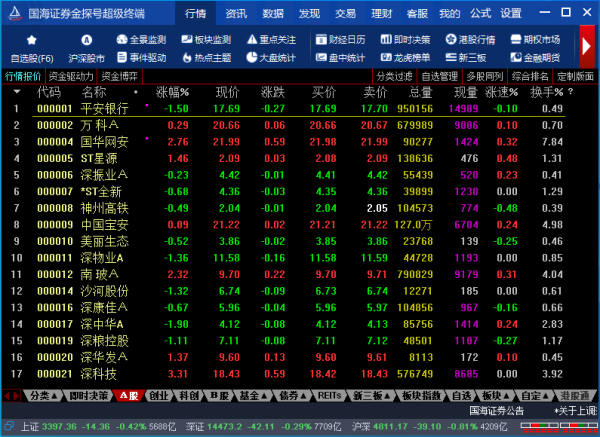Open 设置 menu
Viewport: 600px width, 437px height.
[x=511, y=13]
